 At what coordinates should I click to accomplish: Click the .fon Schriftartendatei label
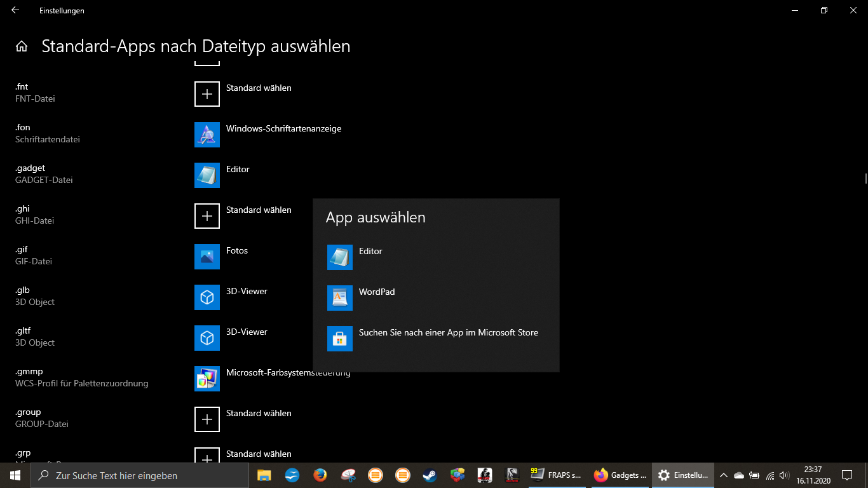pos(48,133)
